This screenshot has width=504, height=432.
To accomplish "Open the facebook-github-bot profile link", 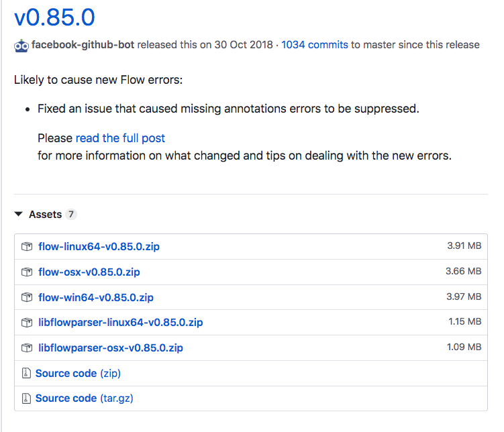I will click(x=83, y=45).
